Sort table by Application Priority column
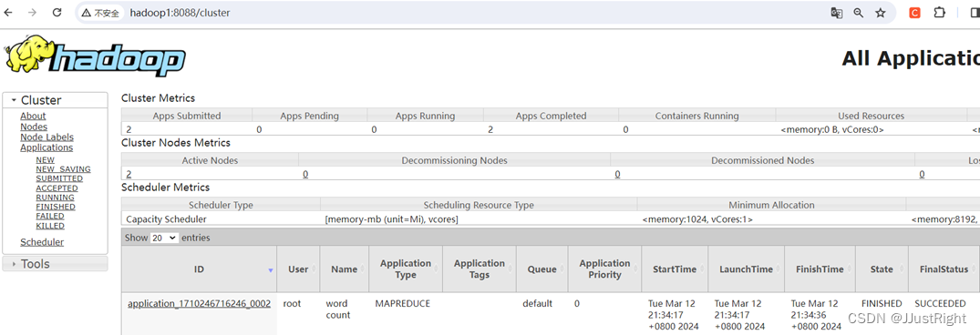Image resolution: width=980 pixels, height=335 pixels. point(604,269)
